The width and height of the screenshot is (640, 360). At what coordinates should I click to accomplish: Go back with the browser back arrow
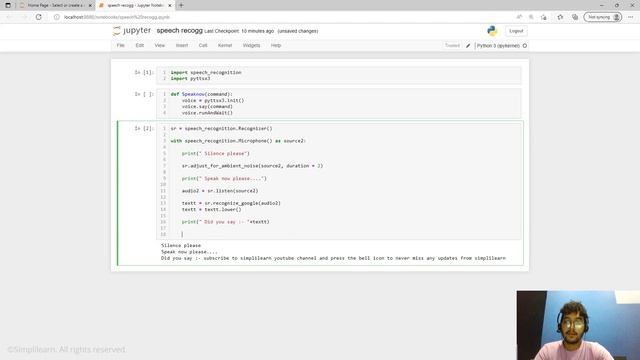[9, 17]
